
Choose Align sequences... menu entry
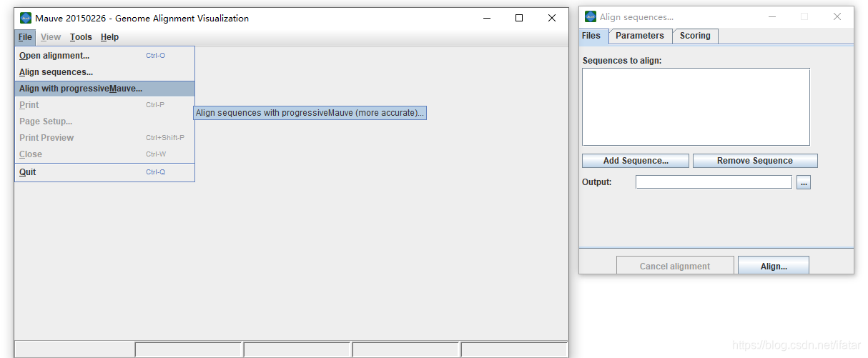click(x=104, y=72)
